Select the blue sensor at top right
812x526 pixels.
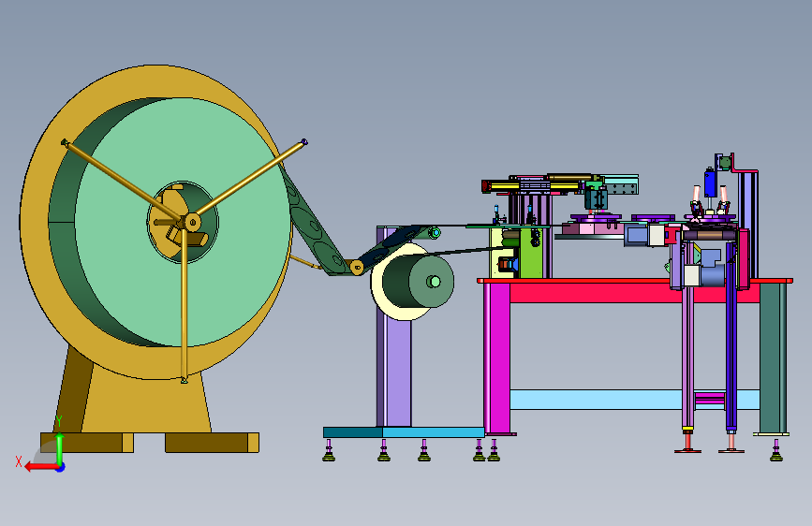(x=710, y=183)
